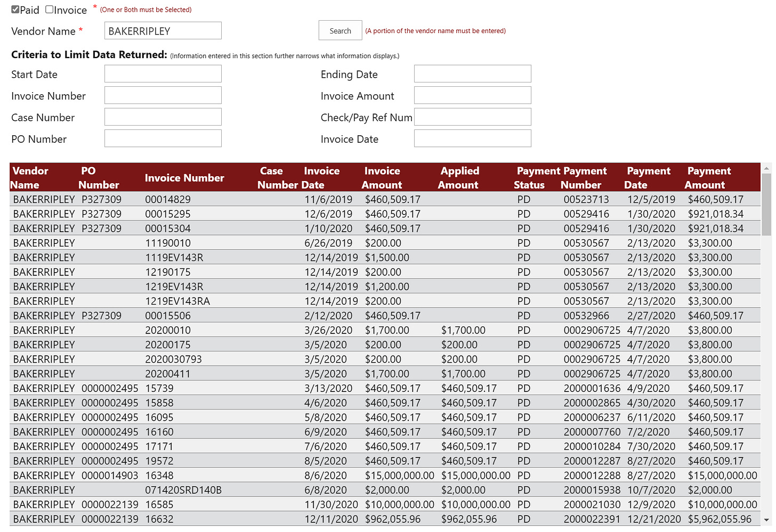This screenshot has width=776, height=532.
Task: Select the Invoice Amount input box
Action: (473, 95)
